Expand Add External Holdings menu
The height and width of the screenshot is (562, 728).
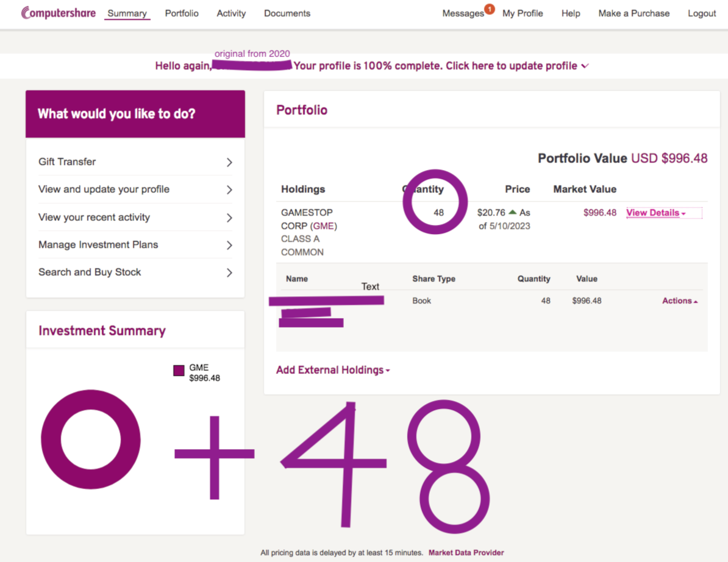coord(333,370)
